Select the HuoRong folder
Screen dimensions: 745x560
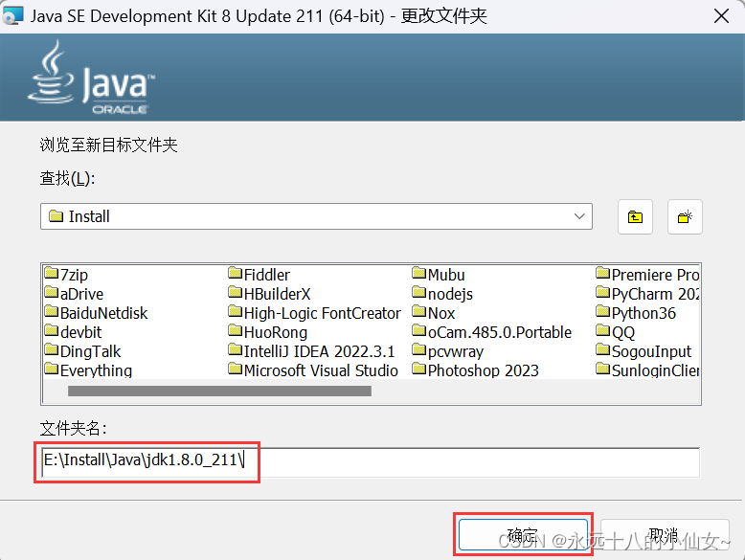point(268,332)
